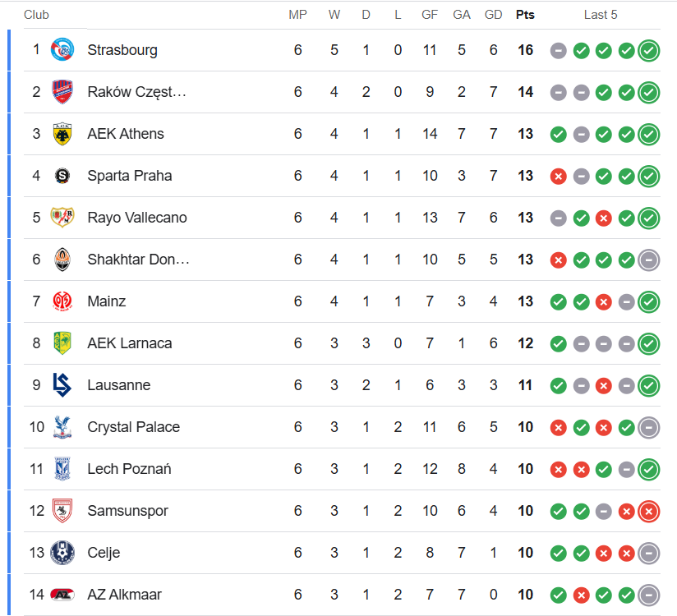Open the Lech Poznań team name
The width and height of the screenshot is (677, 616).
tap(129, 469)
